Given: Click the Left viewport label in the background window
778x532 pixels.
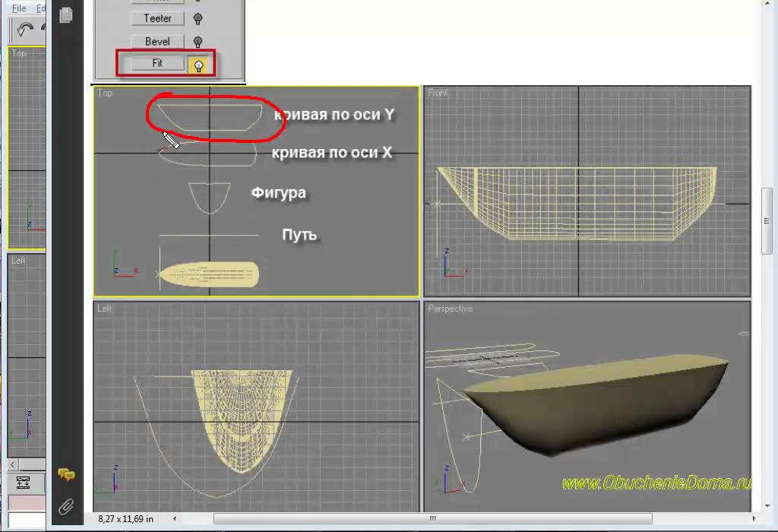Looking at the screenshot, I should 18,261.
